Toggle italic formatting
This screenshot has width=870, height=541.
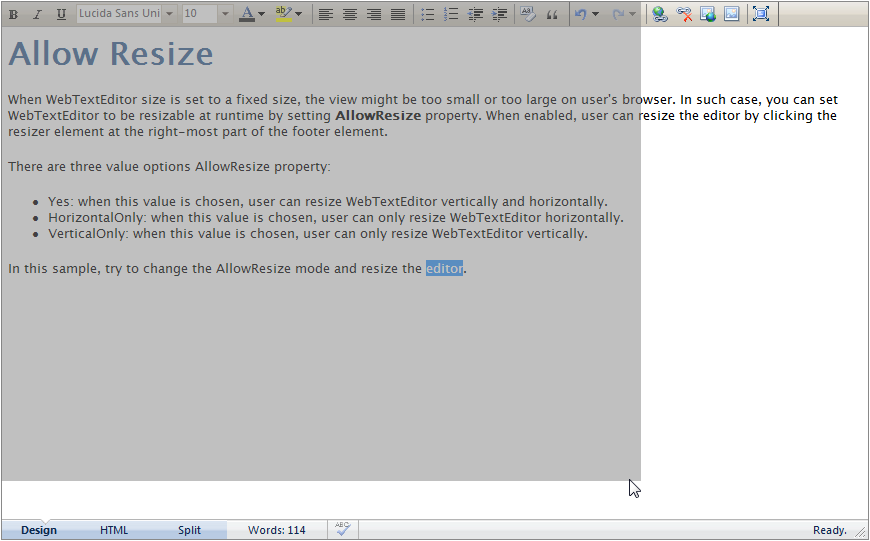click(37, 14)
